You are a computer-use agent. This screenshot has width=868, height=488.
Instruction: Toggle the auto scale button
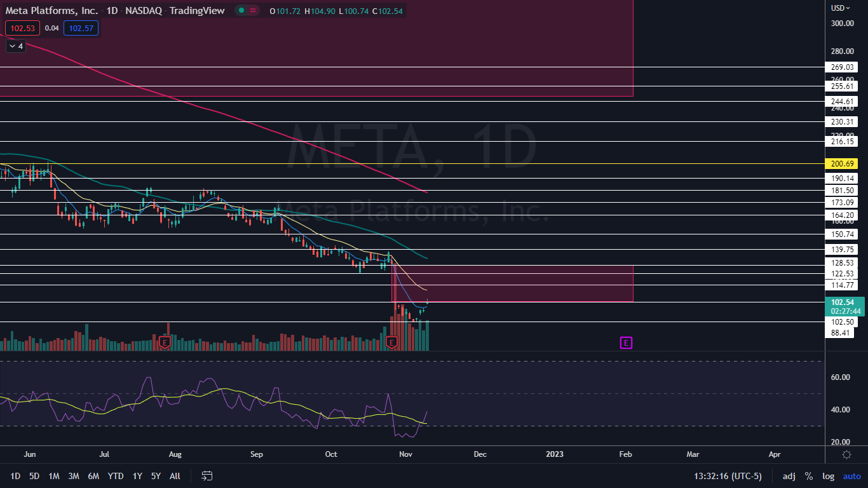click(851, 476)
